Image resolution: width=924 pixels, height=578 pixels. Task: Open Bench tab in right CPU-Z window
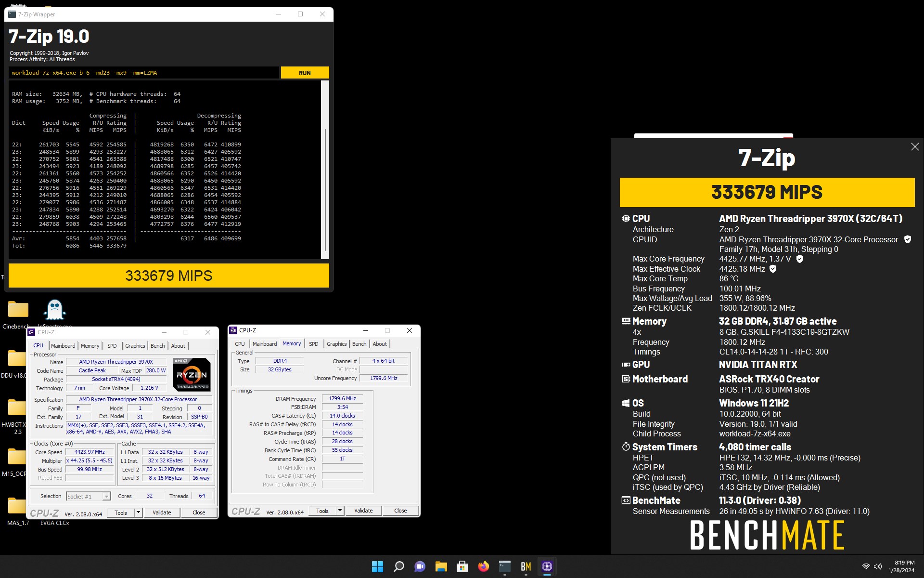(359, 344)
